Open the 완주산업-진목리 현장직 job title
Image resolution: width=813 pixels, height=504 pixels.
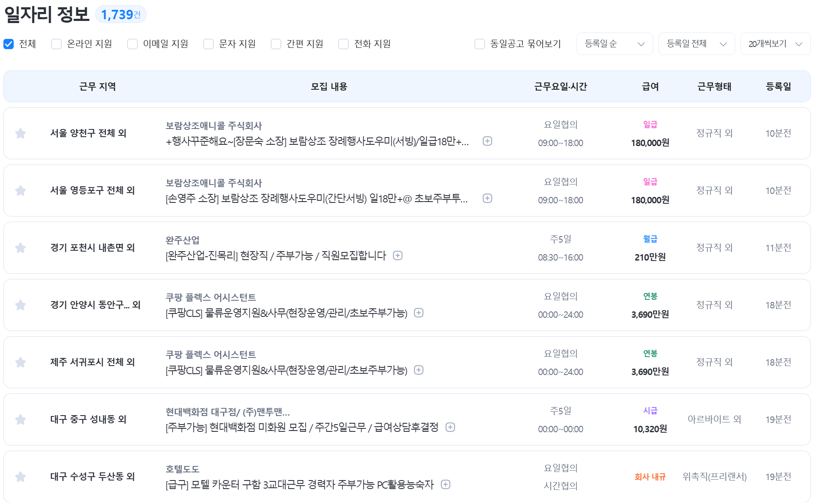click(276, 256)
